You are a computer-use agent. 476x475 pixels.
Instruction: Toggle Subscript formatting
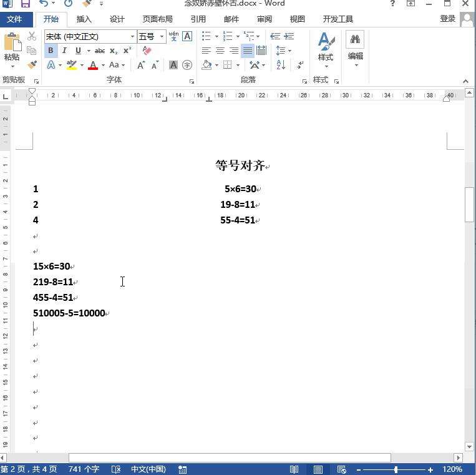[114, 51]
